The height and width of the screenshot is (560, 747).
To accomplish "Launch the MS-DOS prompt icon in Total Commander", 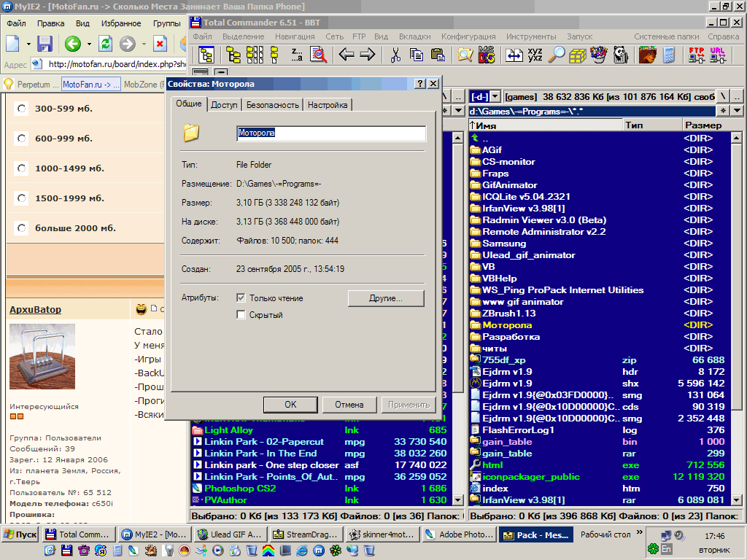I will [487, 55].
